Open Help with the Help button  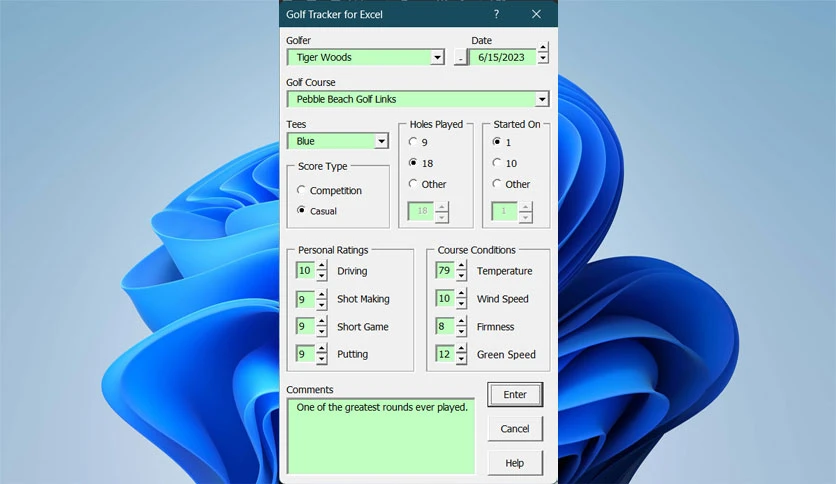tap(515, 463)
